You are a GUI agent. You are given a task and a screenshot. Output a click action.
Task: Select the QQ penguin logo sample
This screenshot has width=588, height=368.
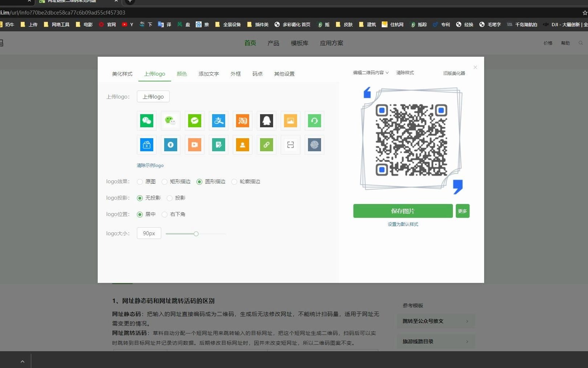coord(266,120)
